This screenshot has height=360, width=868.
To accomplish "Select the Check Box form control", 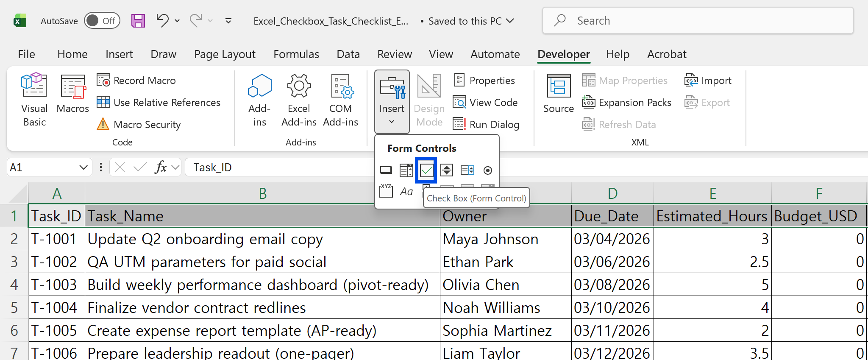I will tap(426, 170).
